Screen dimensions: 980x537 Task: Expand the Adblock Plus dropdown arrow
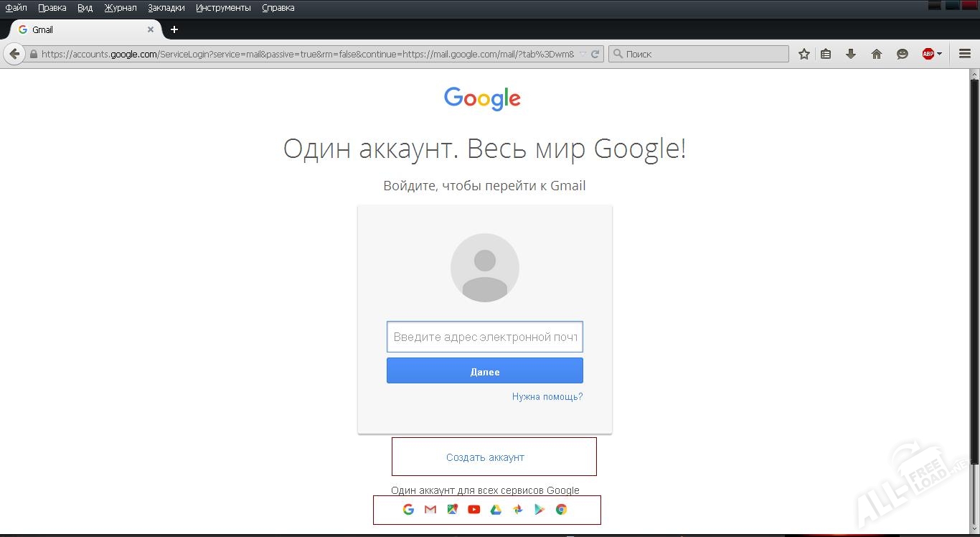pyautogui.click(x=940, y=53)
